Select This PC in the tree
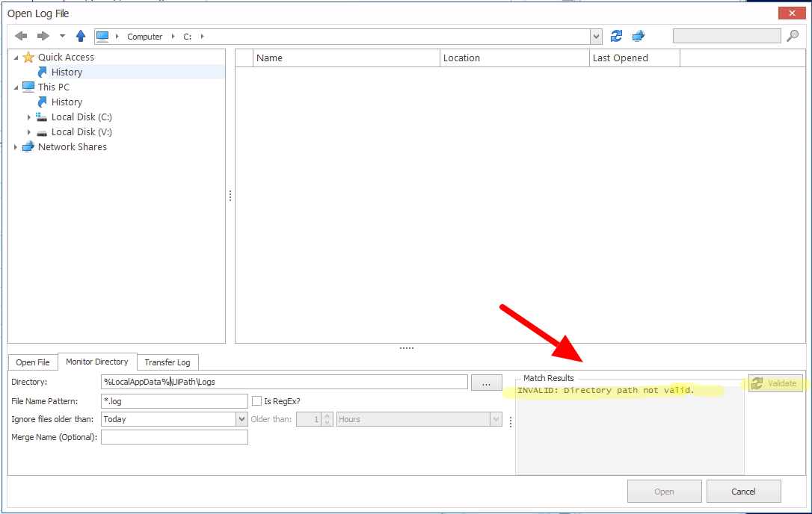812x514 pixels. point(53,87)
